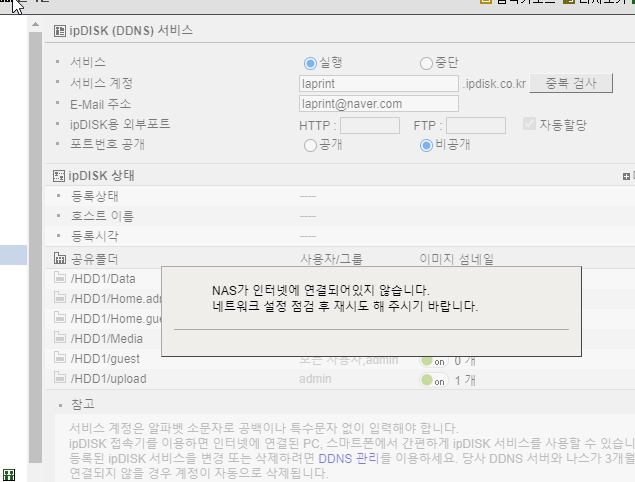Click the /HDD1/guest folder icon
This screenshot has height=482, width=635.
tap(60, 358)
